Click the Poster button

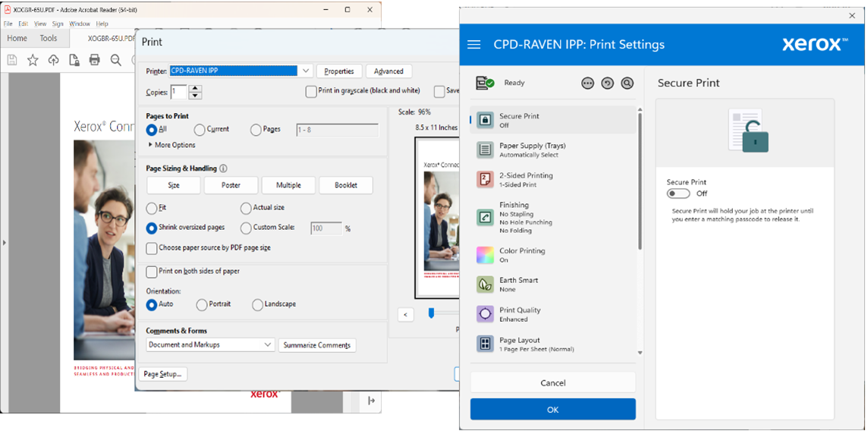231,185
